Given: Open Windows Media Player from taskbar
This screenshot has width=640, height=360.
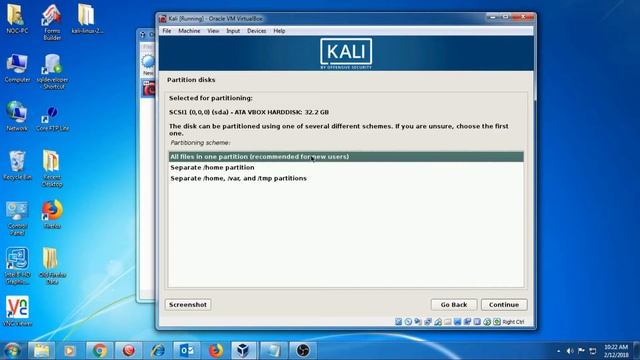Looking at the screenshot, I should click(70, 351).
